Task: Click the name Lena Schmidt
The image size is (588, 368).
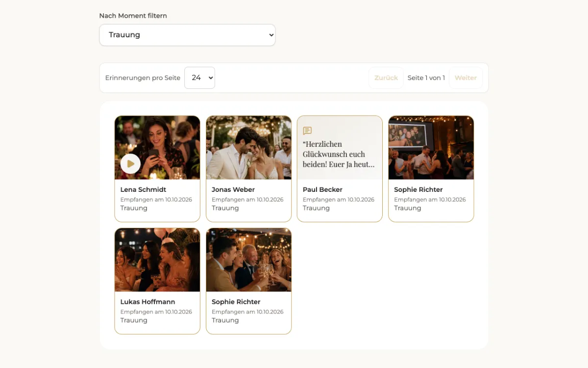Action: pos(143,189)
